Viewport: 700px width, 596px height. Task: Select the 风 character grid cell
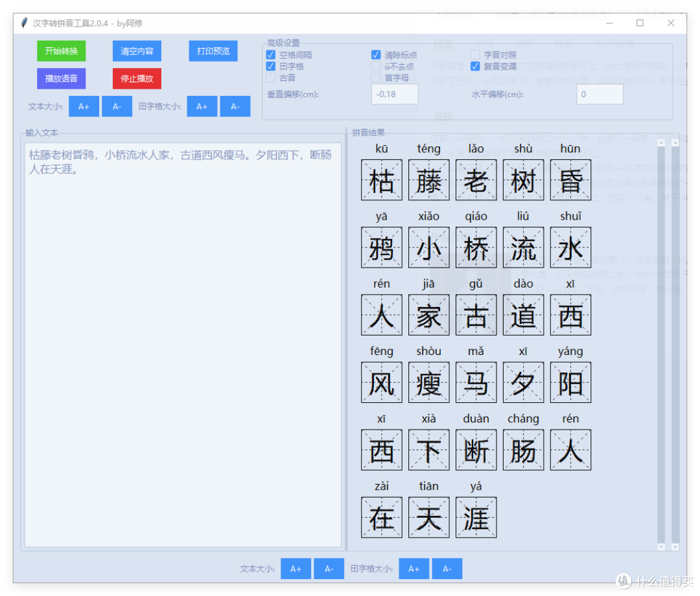tap(382, 382)
